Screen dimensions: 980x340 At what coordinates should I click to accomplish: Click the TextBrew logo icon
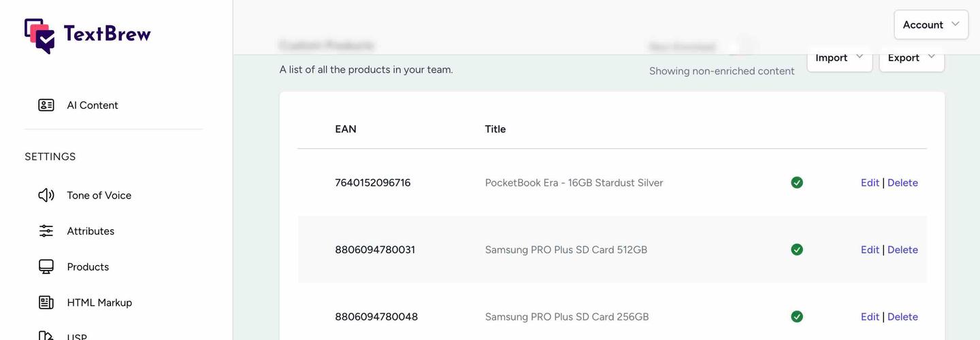39,35
